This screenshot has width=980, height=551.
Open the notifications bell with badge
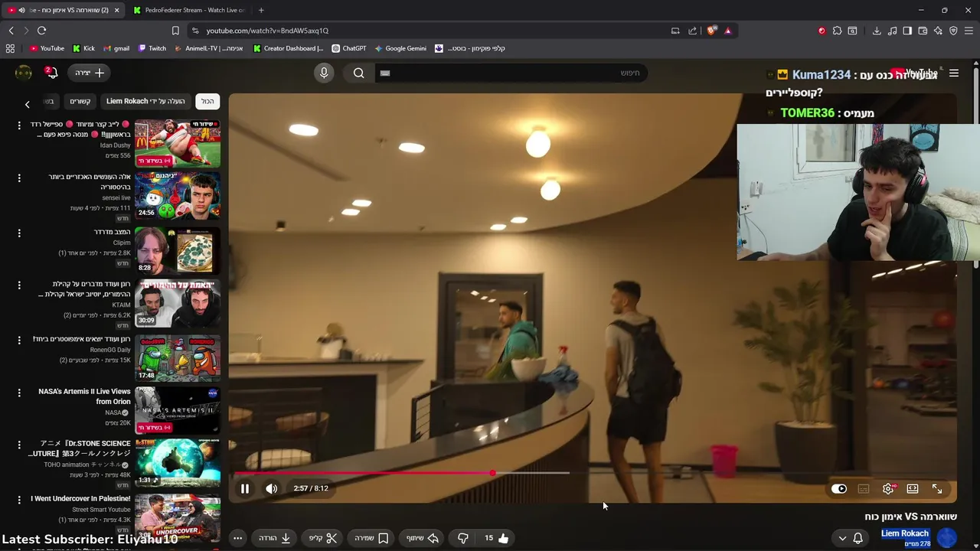(x=51, y=73)
